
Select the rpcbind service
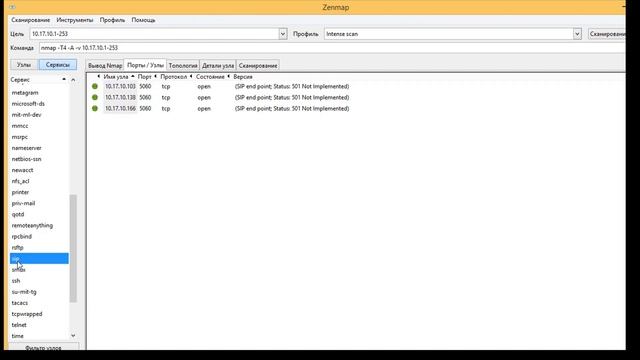[x=22, y=236]
